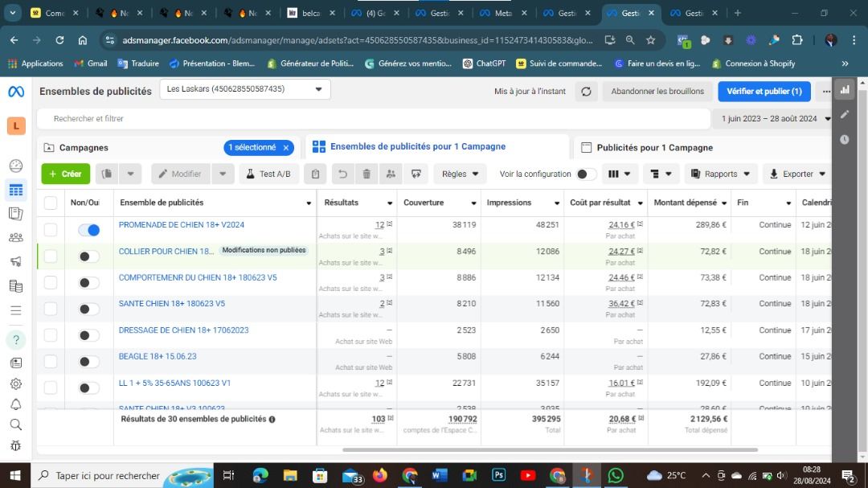Open the Audiences icon in left sidebar
The width and height of the screenshot is (868, 488).
(16, 238)
